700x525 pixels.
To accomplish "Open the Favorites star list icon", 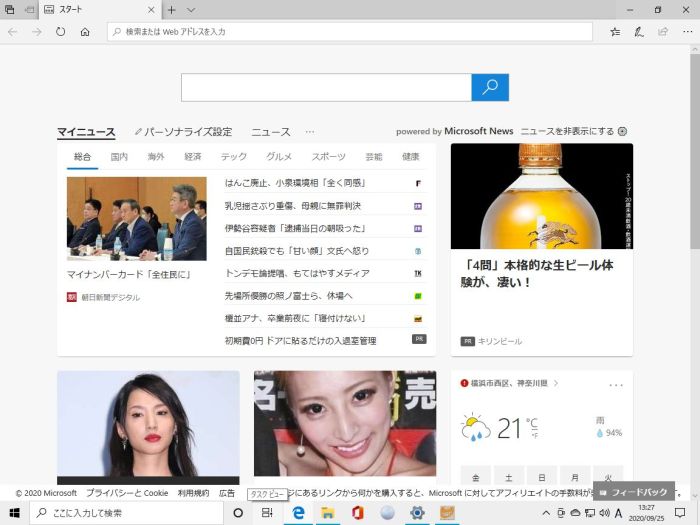I will tap(615, 32).
